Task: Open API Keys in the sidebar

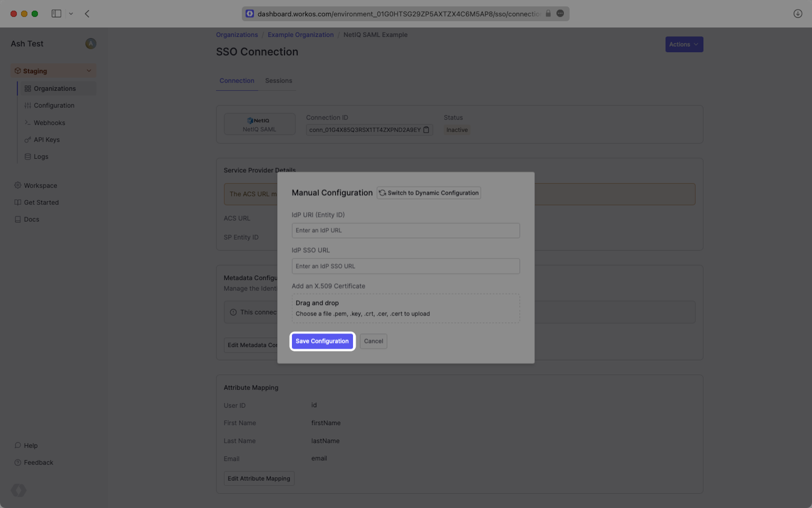Action: click(47, 140)
